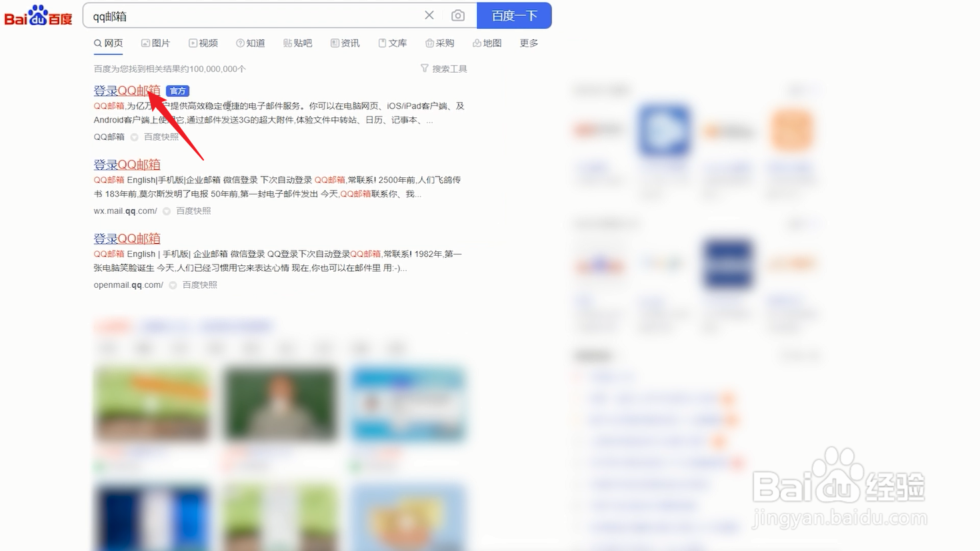Open image search via the camera icon
Screen dimensions: 980x551
[x=458, y=15]
